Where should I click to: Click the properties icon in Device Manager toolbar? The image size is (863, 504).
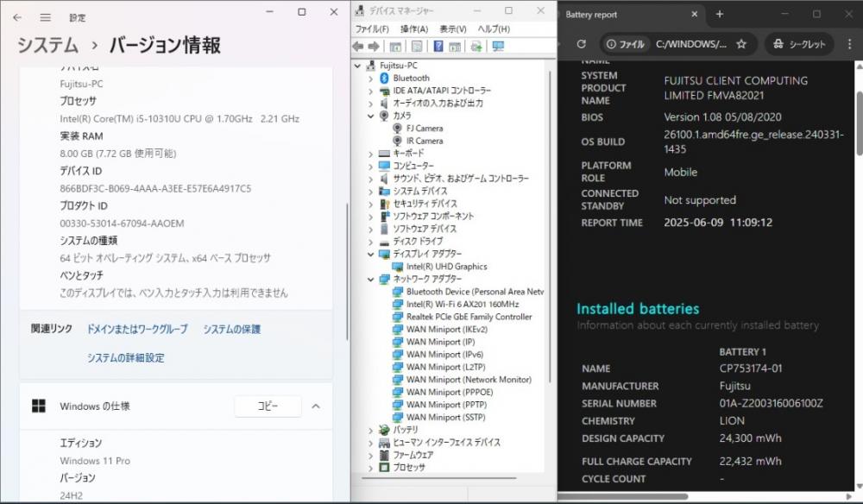point(417,47)
